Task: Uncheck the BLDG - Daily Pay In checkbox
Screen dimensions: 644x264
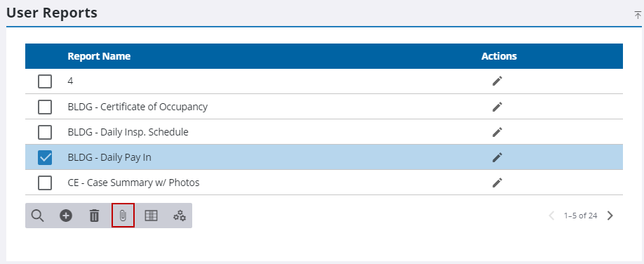Action: point(45,157)
